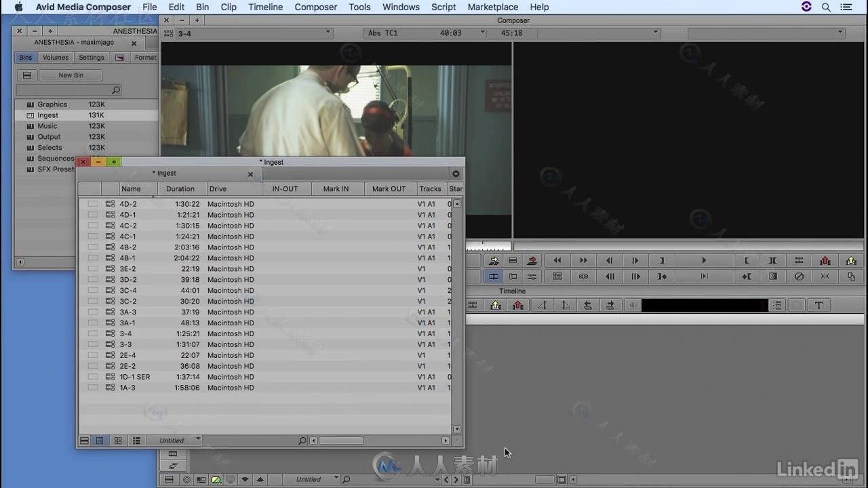Click the Trim mode button

(x=513, y=277)
